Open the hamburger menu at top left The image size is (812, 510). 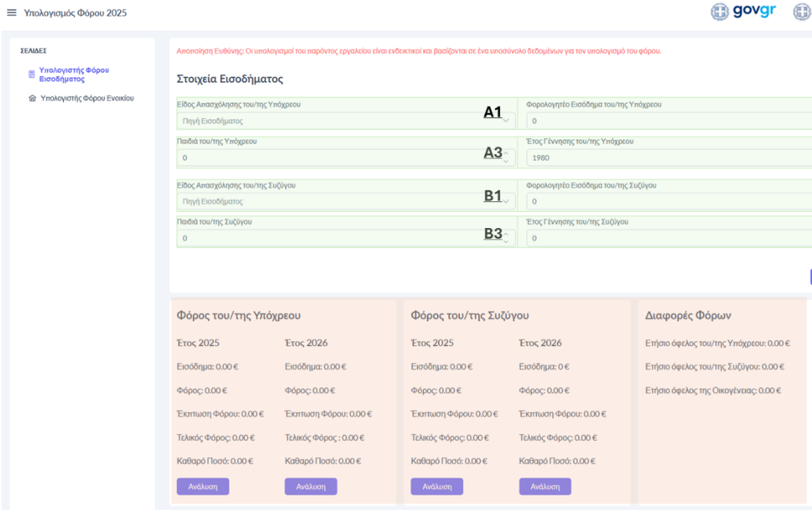(x=11, y=13)
